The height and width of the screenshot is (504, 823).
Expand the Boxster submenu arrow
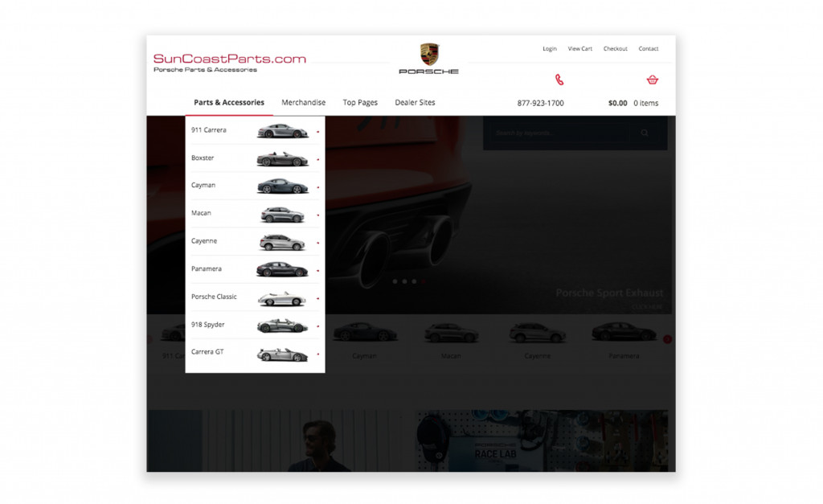click(x=317, y=158)
